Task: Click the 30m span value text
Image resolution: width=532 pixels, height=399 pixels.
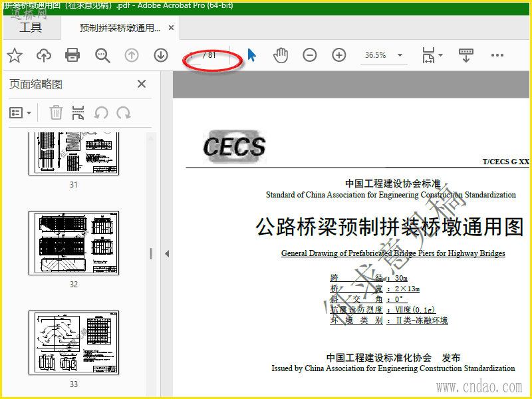Action: point(401,278)
